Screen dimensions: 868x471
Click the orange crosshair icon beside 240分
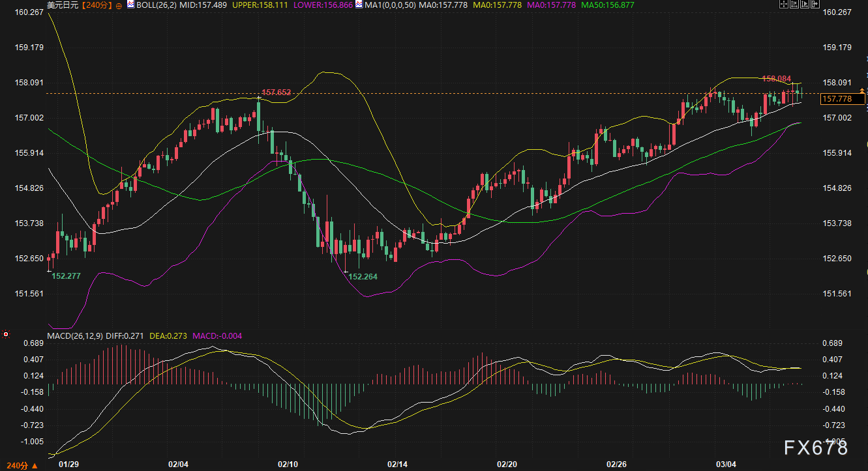(x=119, y=5)
